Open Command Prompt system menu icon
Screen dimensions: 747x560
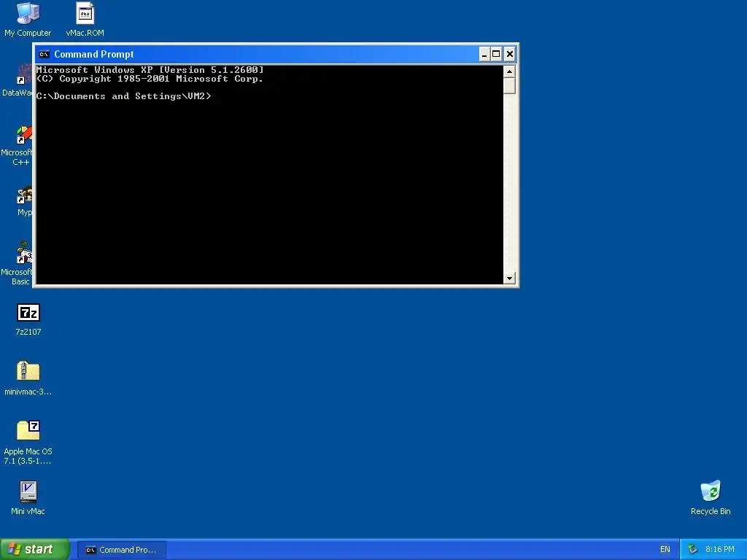[44, 54]
